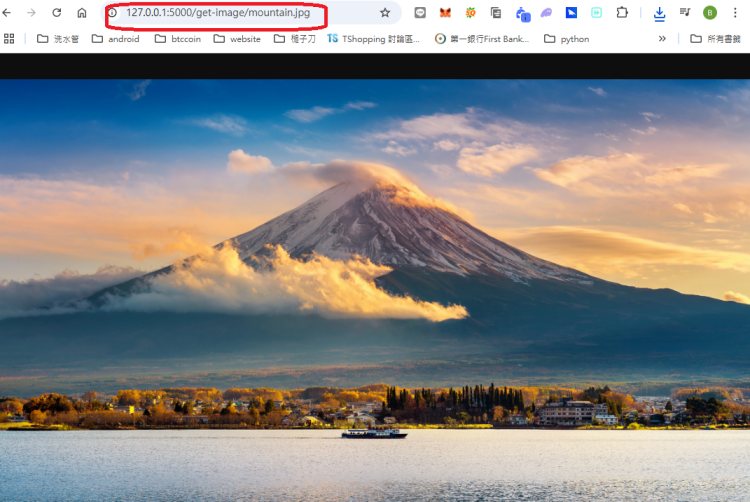Expand hidden bookmarks with the chevron
This screenshot has width=750, height=502.
662,39
